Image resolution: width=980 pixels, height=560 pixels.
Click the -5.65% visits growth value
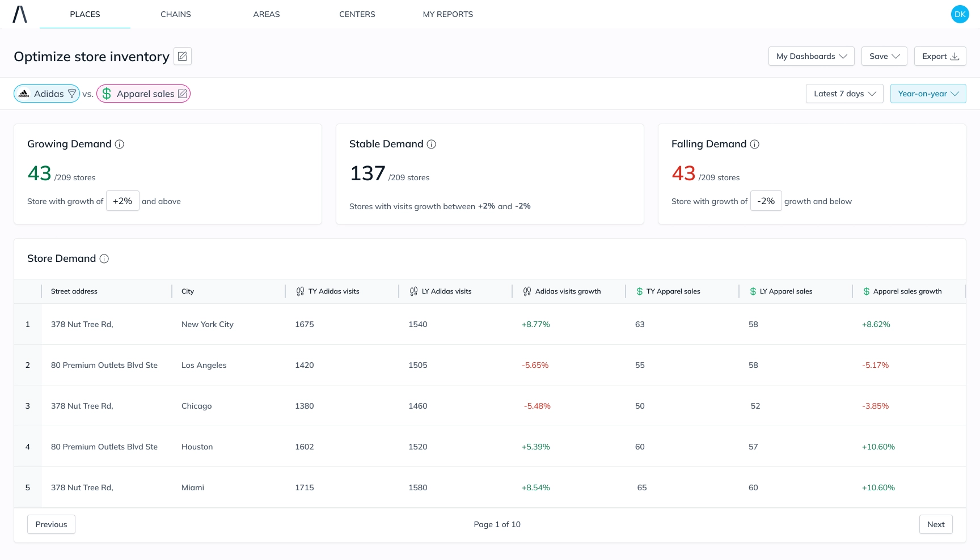535,365
